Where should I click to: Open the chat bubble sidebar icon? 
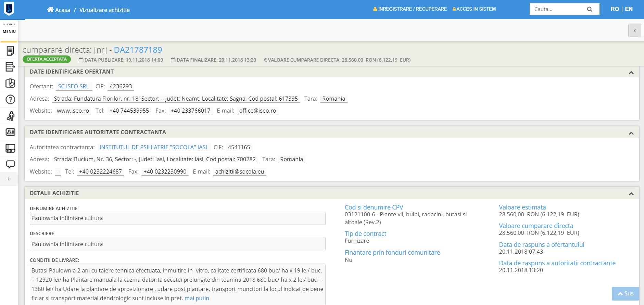10,164
